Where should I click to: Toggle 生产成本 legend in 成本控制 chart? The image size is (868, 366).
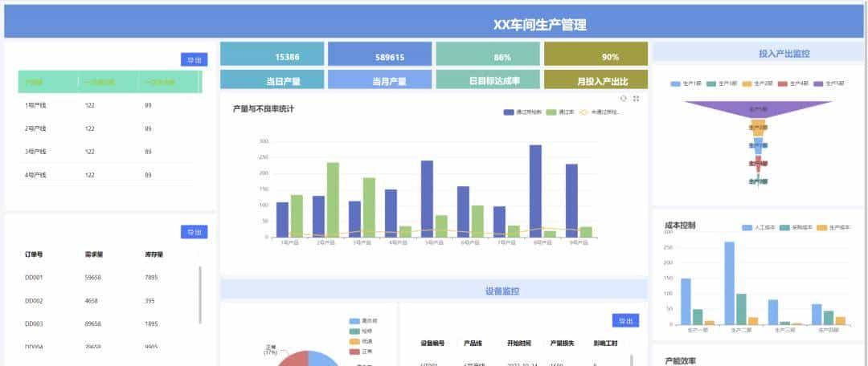tap(833, 228)
